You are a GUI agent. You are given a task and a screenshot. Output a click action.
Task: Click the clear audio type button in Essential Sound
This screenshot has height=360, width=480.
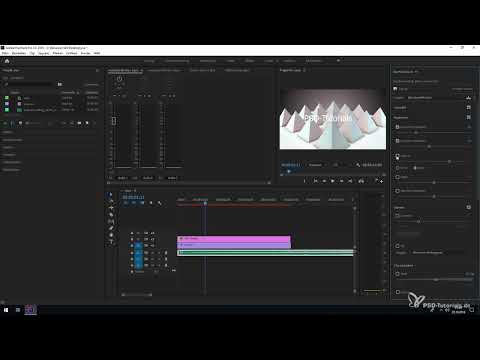pos(462,89)
